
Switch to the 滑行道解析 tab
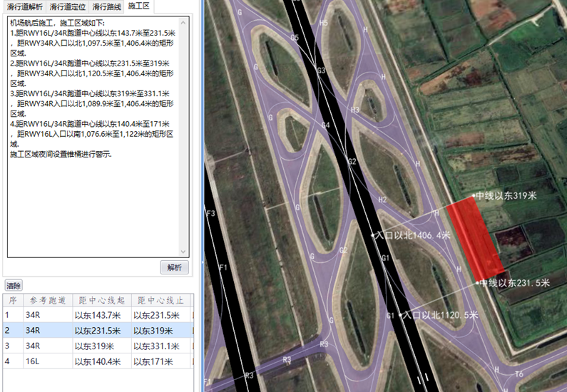(23, 6)
